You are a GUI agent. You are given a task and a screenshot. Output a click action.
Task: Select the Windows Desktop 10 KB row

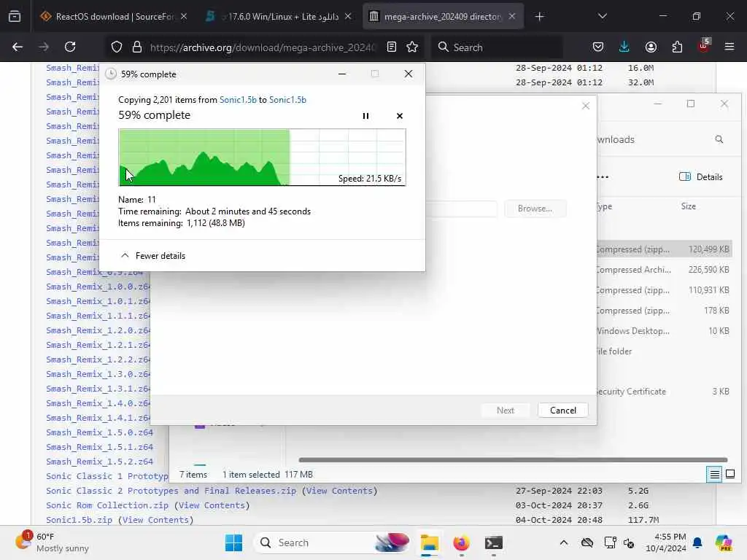(664, 330)
